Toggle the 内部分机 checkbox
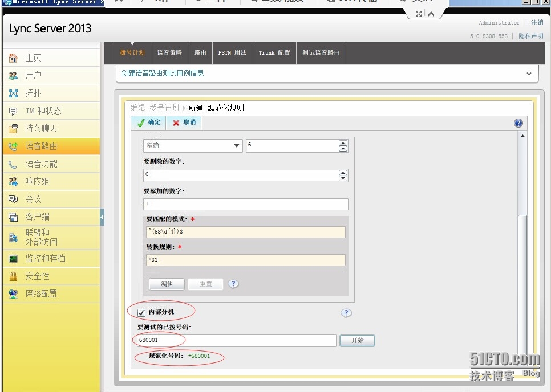Image resolution: width=551 pixels, height=392 pixels. click(141, 312)
